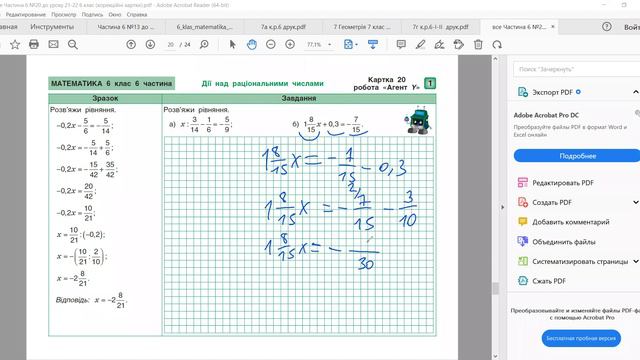The height and width of the screenshot is (360, 640).
Task: Click the Подробнее button
Action: 577,156
